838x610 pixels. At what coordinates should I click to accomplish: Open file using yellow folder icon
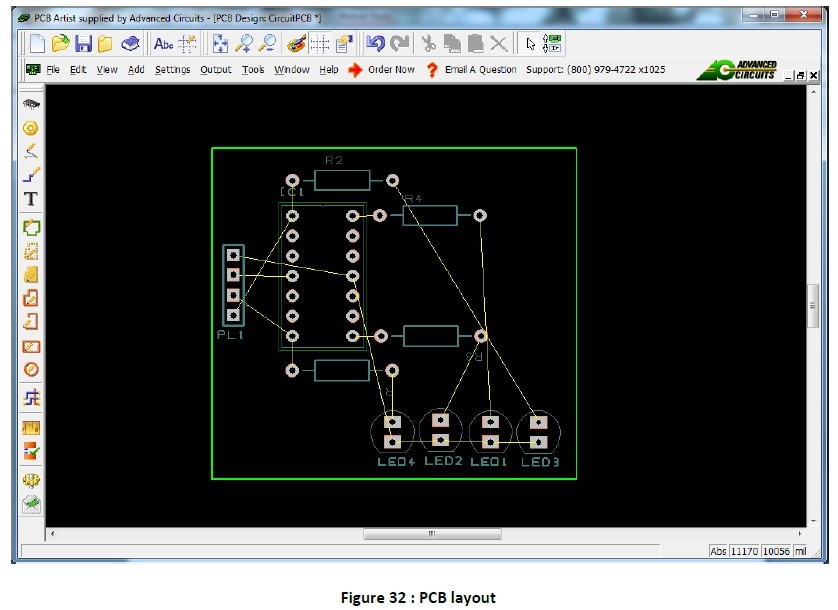coord(61,43)
